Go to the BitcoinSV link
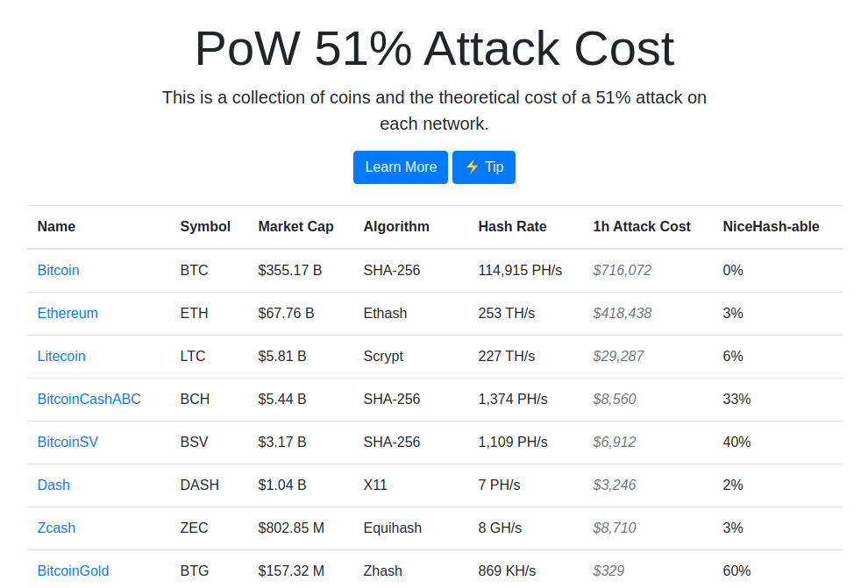This screenshot has width=868, height=588. tap(68, 443)
